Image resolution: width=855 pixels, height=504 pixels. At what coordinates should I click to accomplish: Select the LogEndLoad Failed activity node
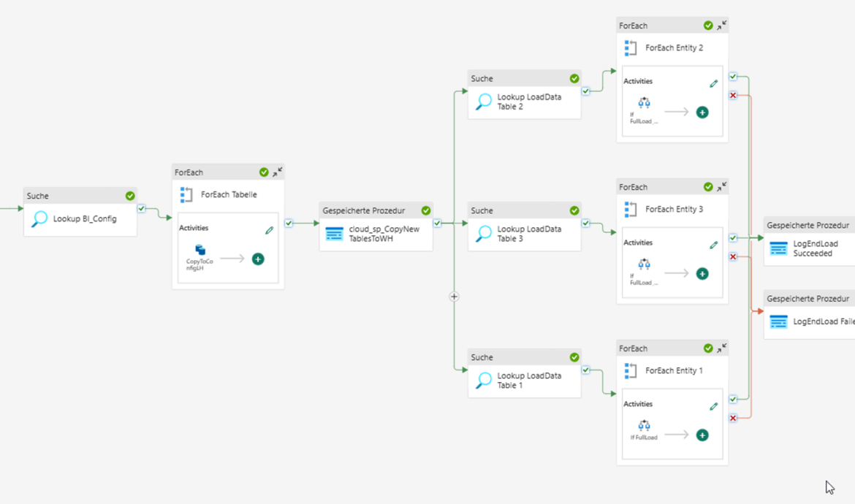click(809, 321)
